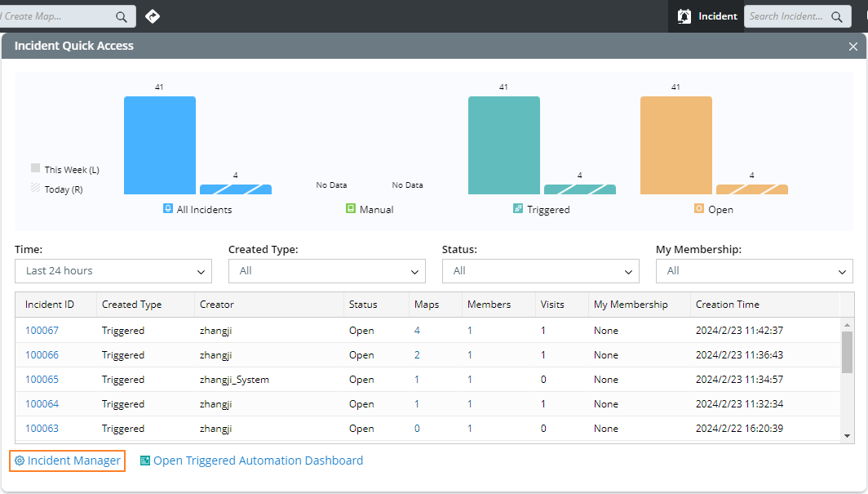The height and width of the screenshot is (494, 868).
Task: Click the magnifier in the Search Incident box
Action: [x=837, y=17]
